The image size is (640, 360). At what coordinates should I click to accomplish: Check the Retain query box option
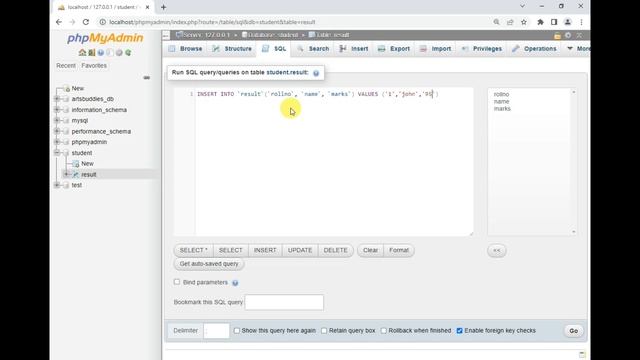click(x=324, y=331)
